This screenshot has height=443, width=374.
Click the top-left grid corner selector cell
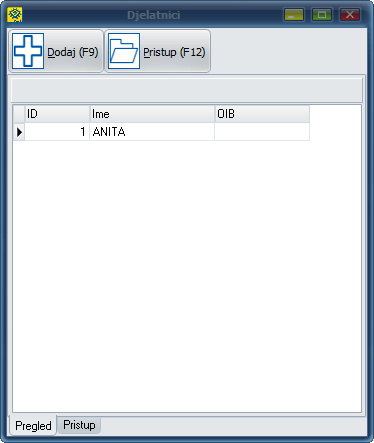tap(19, 114)
